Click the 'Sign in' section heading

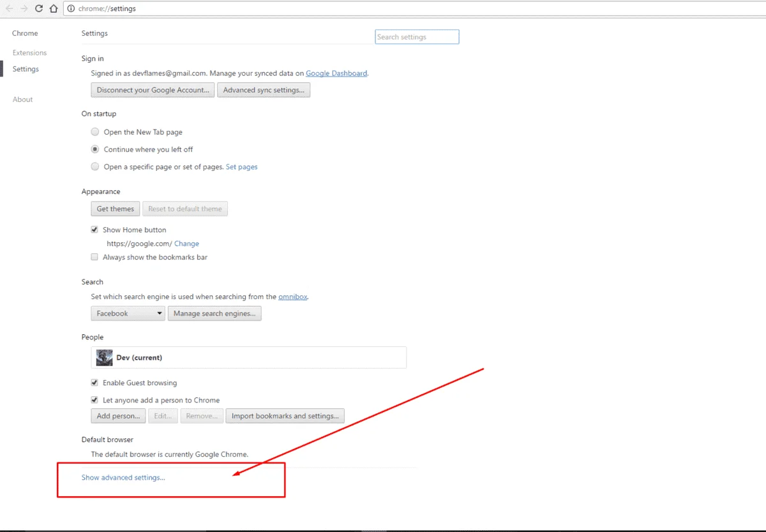tap(93, 59)
